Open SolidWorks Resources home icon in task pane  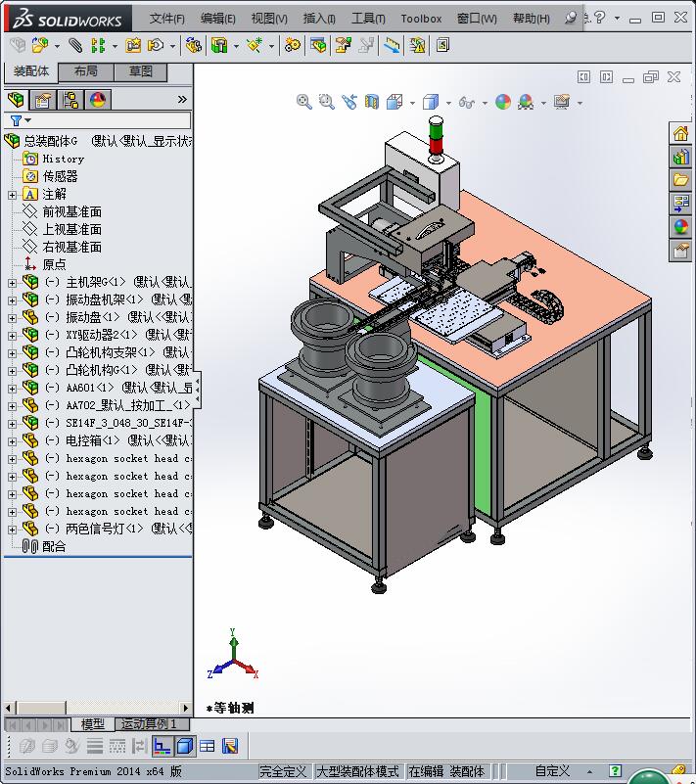(680, 133)
